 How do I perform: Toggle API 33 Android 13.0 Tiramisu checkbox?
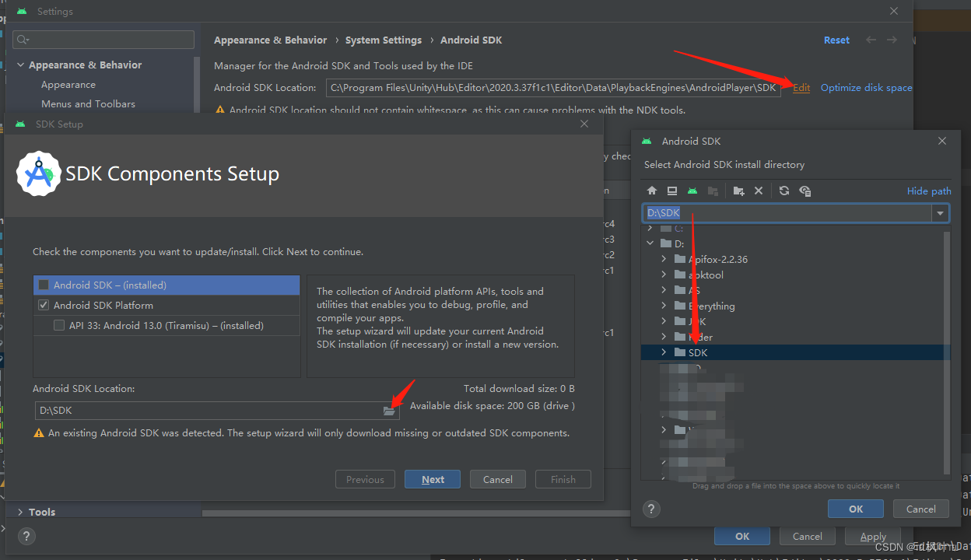59,326
